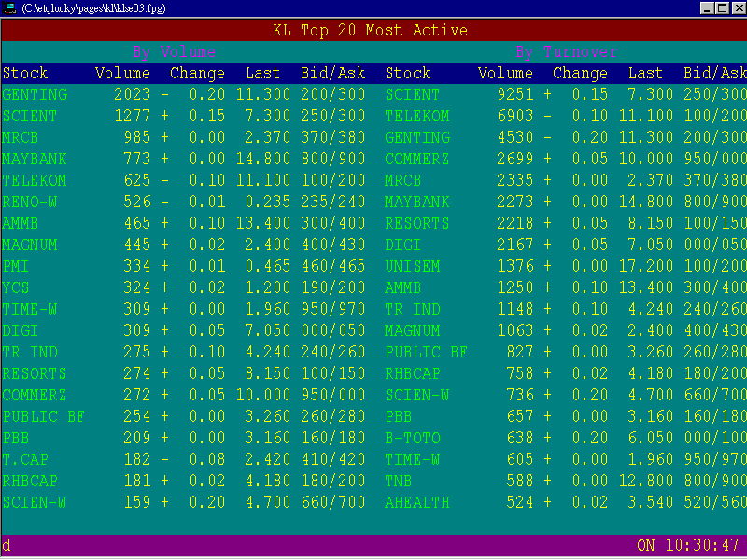Click the Last column header

262,73
